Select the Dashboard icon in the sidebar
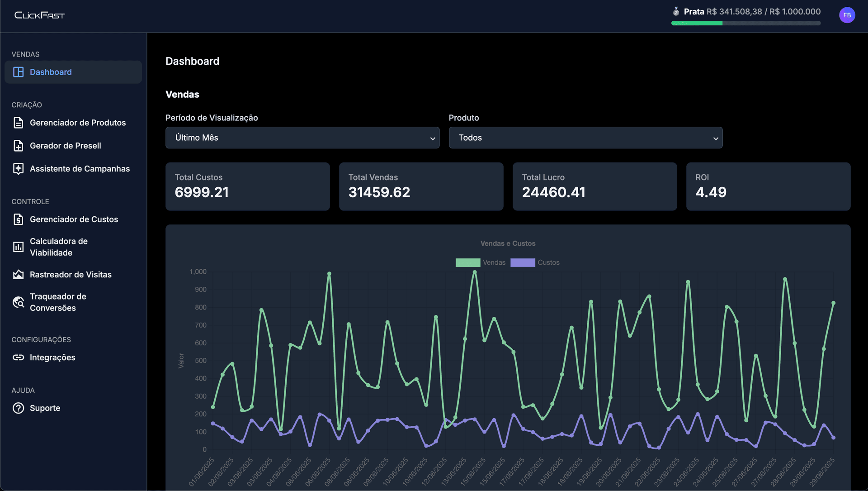 [18, 72]
